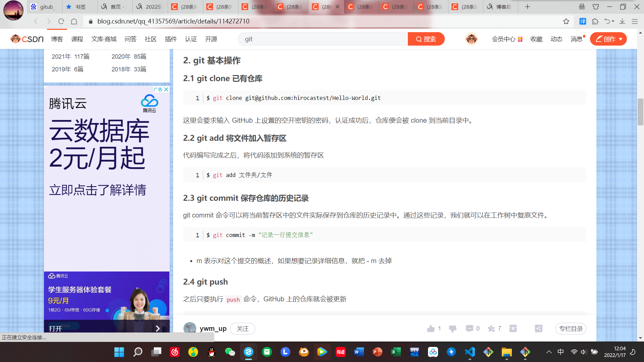Click the yen reward icon

[x=513, y=329]
